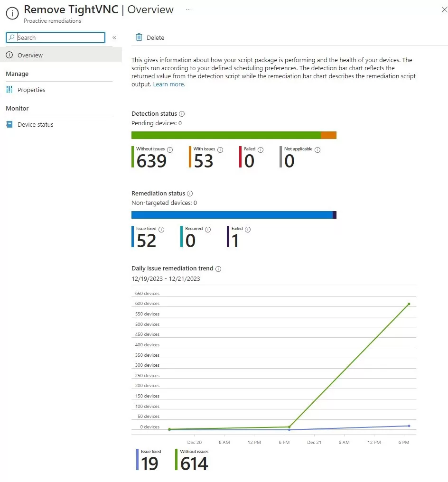Image resolution: width=448 pixels, height=482 pixels.
Task: Click the info icon beside Recurred
Action: click(x=208, y=229)
